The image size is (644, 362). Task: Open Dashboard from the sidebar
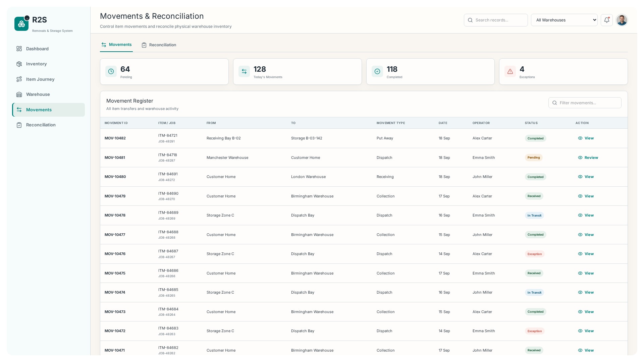click(x=49, y=49)
